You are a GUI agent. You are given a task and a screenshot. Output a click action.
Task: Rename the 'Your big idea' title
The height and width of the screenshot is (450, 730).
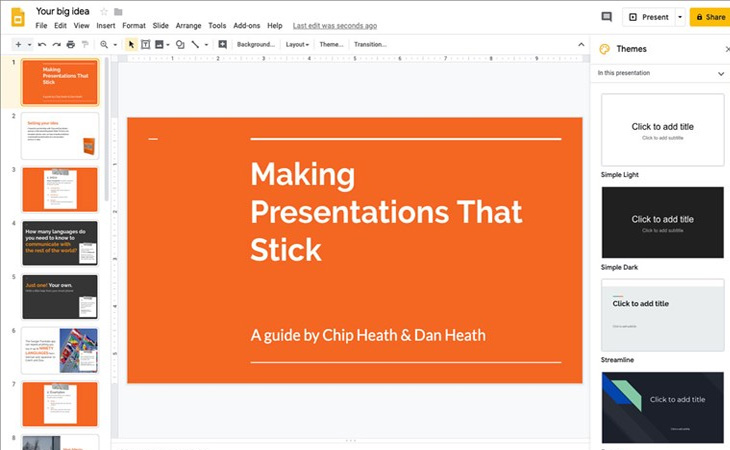(x=62, y=11)
